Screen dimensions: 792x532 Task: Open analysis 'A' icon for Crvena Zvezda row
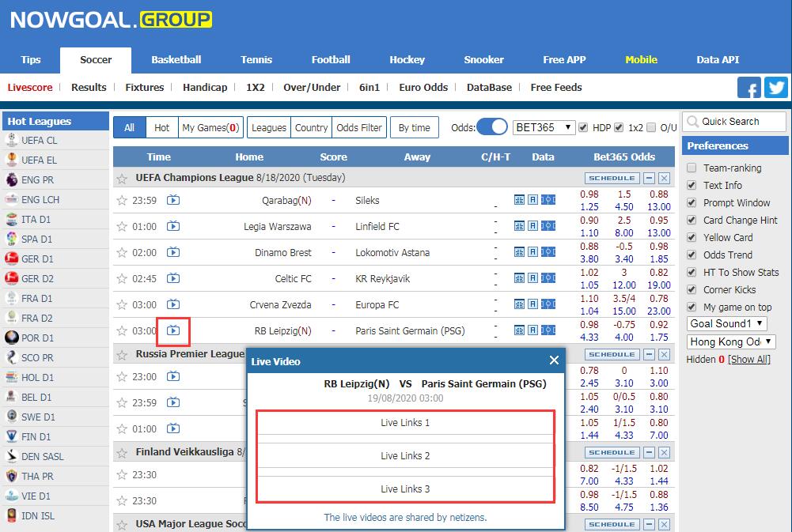tap(533, 304)
